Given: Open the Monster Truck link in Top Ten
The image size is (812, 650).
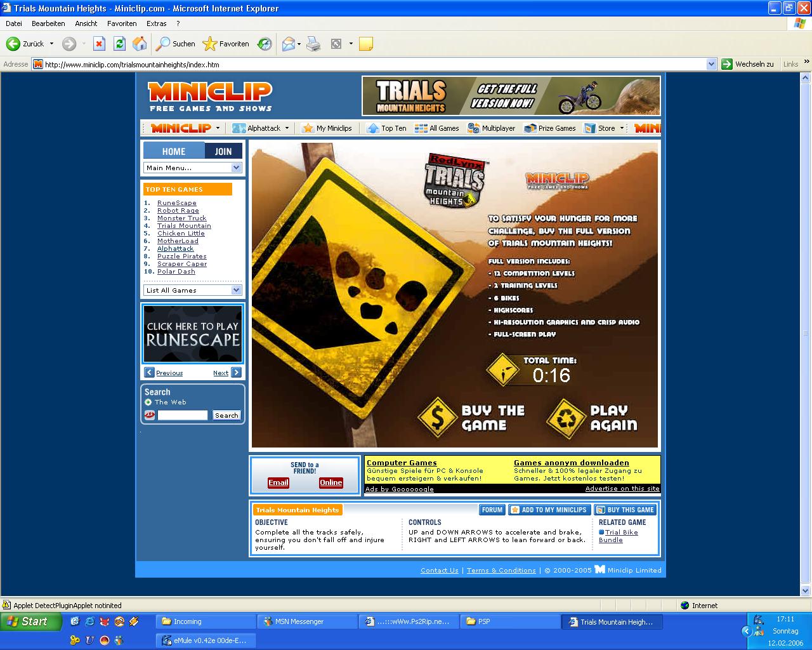Looking at the screenshot, I should pos(182,218).
